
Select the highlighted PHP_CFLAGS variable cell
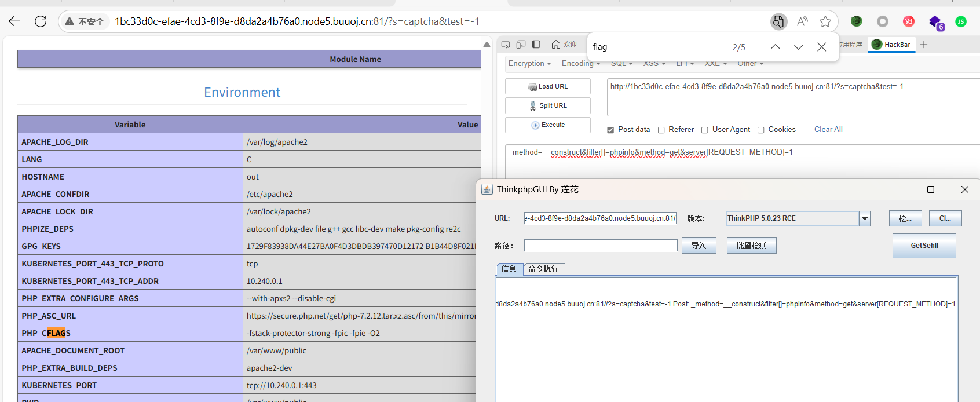tap(130, 333)
